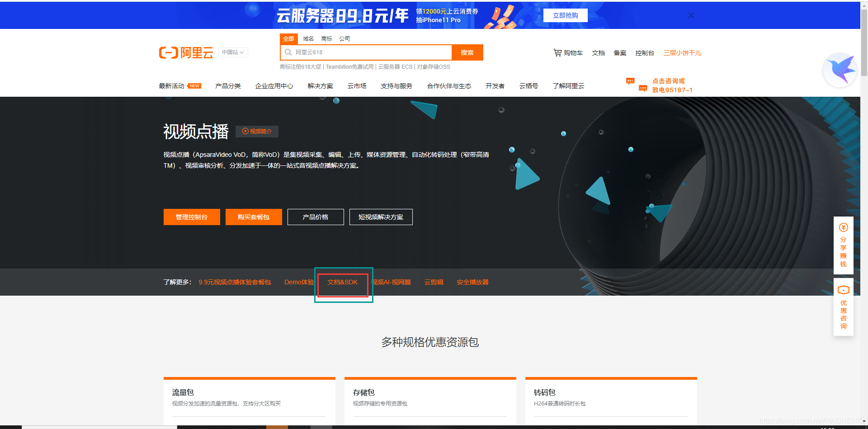The width and height of the screenshot is (868, 429).
Task: Select the 域名 search tab
Action: (x=308, y=39)
